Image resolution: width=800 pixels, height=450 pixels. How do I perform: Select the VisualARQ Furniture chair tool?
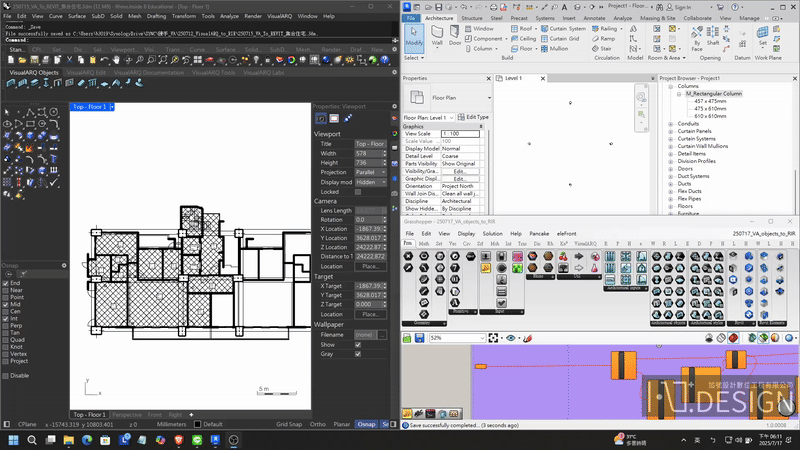click(x=128, y=83)
